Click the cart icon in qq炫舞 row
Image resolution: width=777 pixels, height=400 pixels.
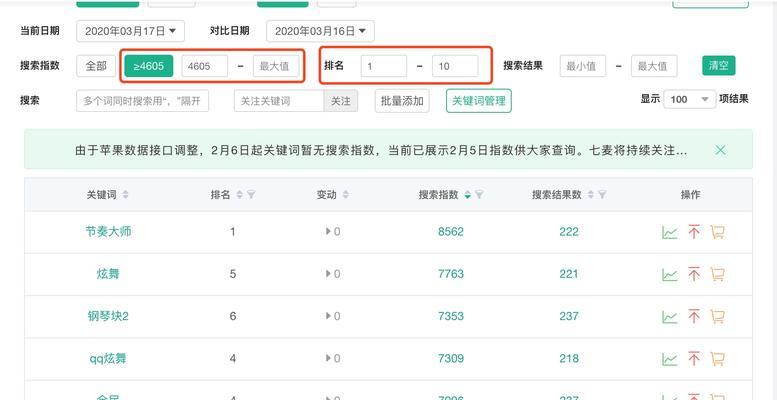pos(717,358)
